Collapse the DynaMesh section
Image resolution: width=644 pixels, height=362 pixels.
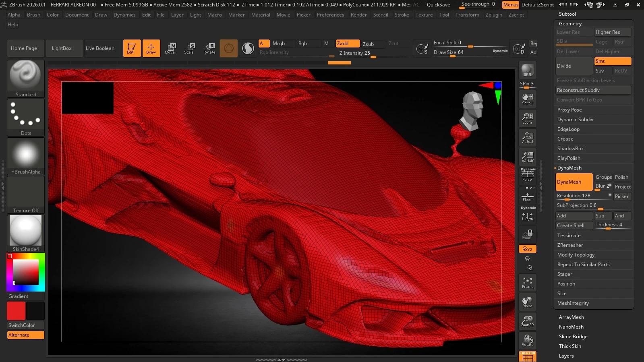569,168
